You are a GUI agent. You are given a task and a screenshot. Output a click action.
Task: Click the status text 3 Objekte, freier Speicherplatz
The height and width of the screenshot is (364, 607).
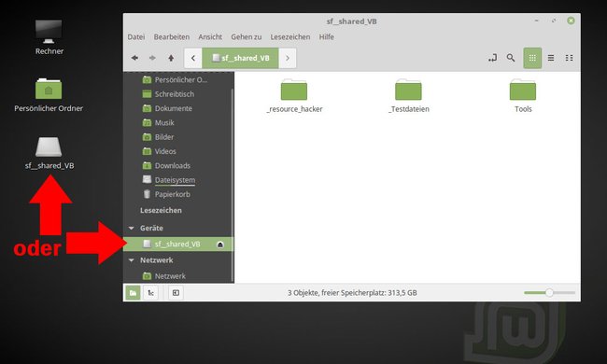352,293
